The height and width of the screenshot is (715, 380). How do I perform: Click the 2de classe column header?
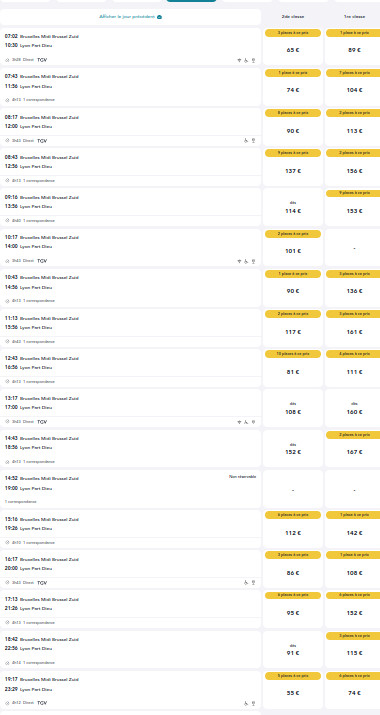[x=293, y=17]
